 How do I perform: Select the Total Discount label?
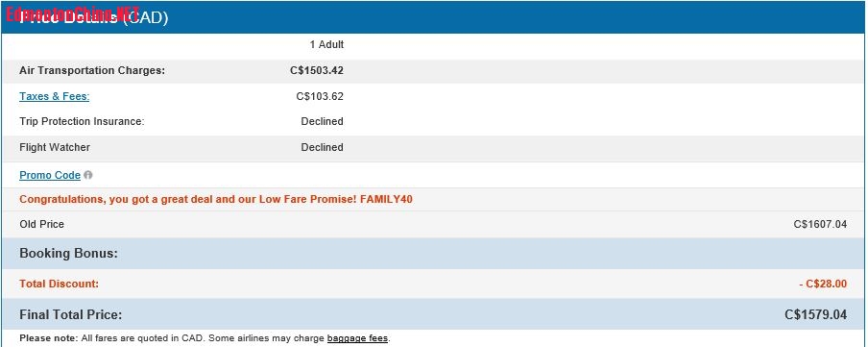point(59,284)
